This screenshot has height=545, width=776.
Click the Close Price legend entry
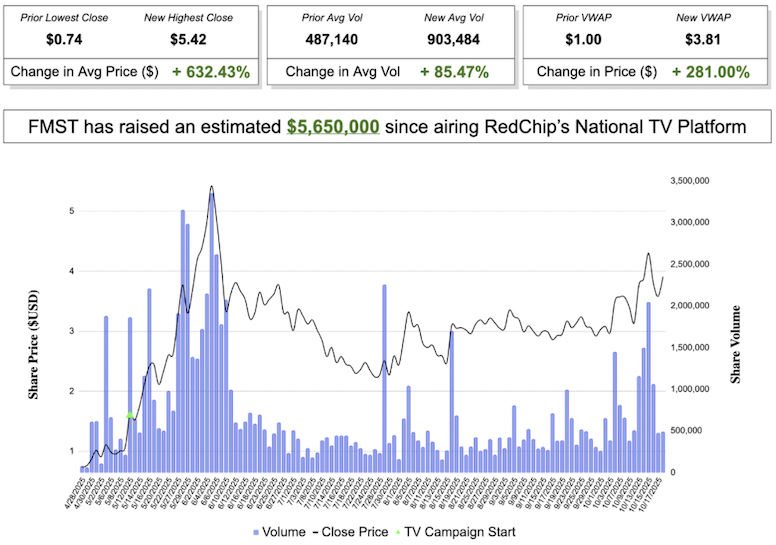(x=350, y=532)
